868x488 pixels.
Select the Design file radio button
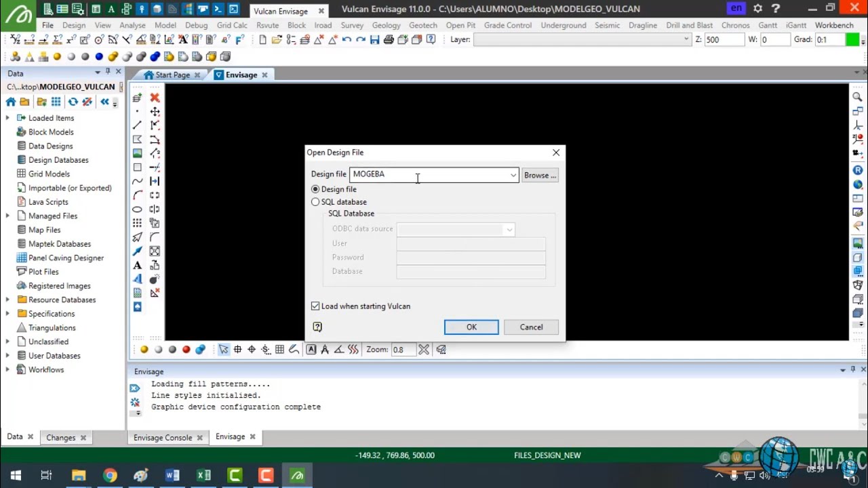coord(315,189)
